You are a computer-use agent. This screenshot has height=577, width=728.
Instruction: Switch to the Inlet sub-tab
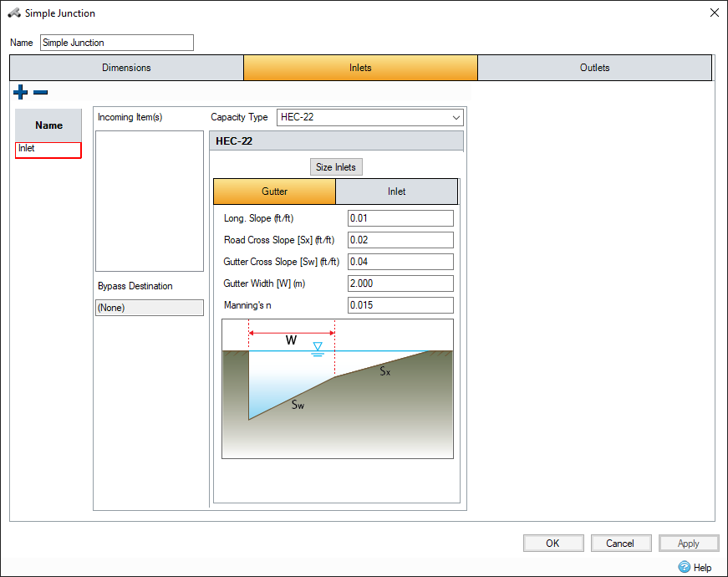396,191
